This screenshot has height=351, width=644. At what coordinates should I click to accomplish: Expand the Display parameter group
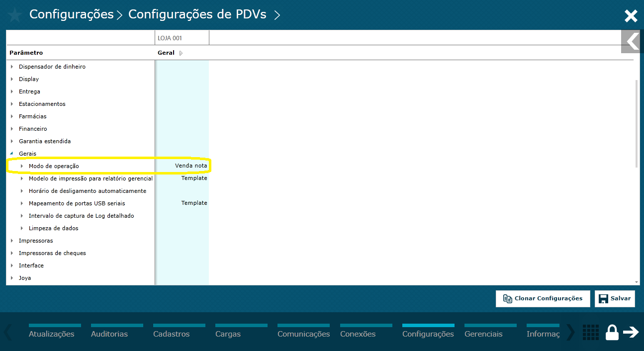tap(12, 79)
